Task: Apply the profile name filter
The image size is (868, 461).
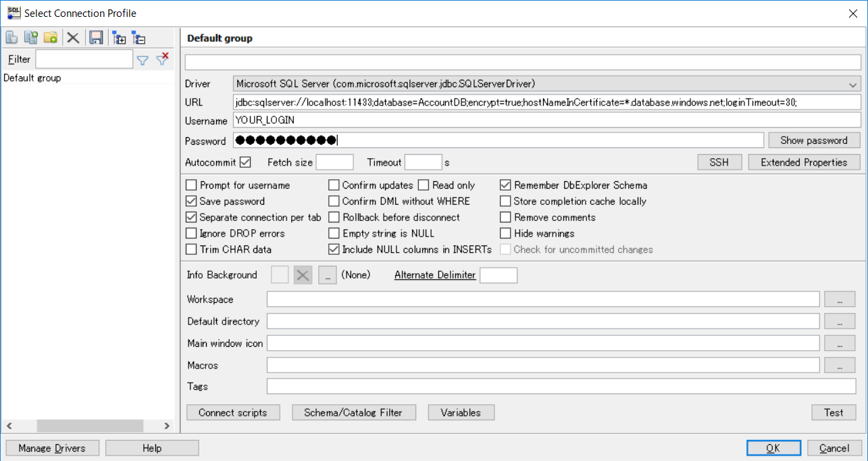Action: 143,59
